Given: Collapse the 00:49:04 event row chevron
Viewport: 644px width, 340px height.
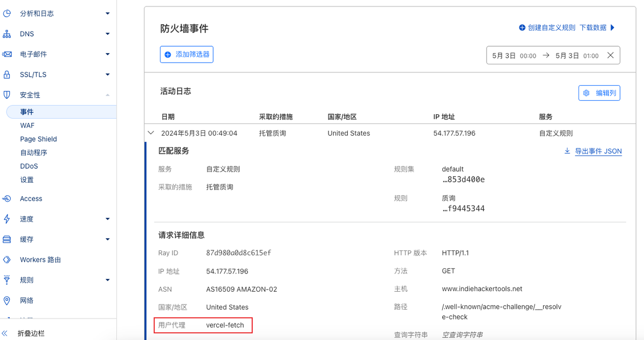Looking at the screenshot, I should [x=151, y=132].
